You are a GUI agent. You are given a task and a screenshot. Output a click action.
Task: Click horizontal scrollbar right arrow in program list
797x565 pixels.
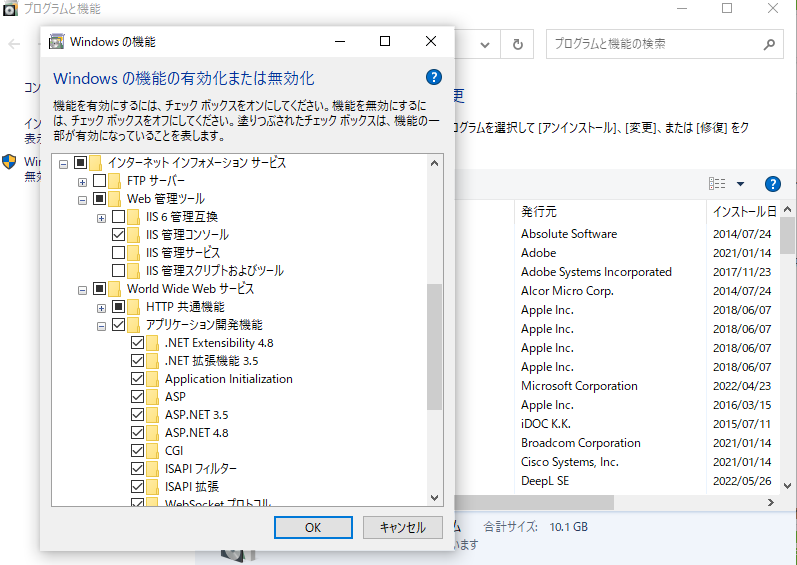click(x=771, y=503)
